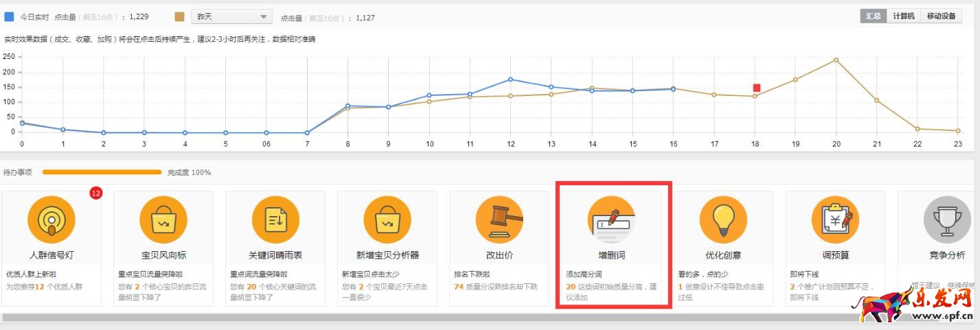Click the 23 hour label on the axis
980x330 pixels.
pos(957,144)
